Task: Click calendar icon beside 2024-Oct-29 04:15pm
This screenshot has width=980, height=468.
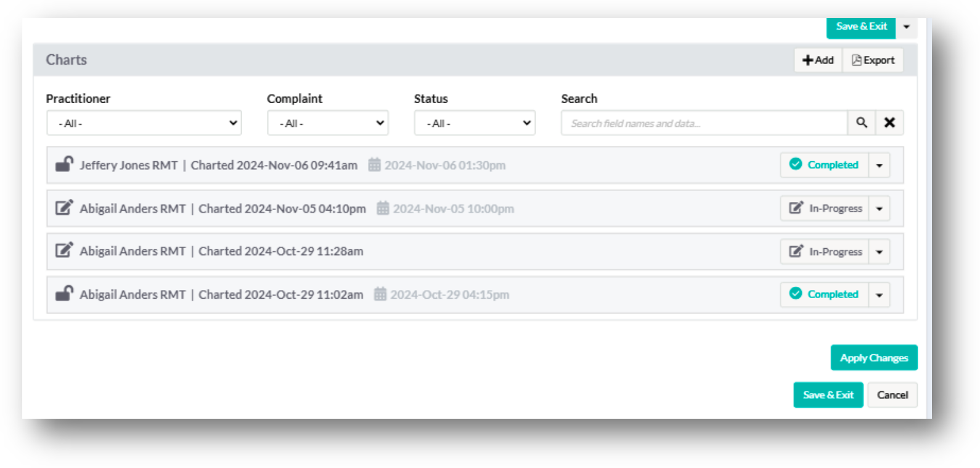Action: [380, 294]
